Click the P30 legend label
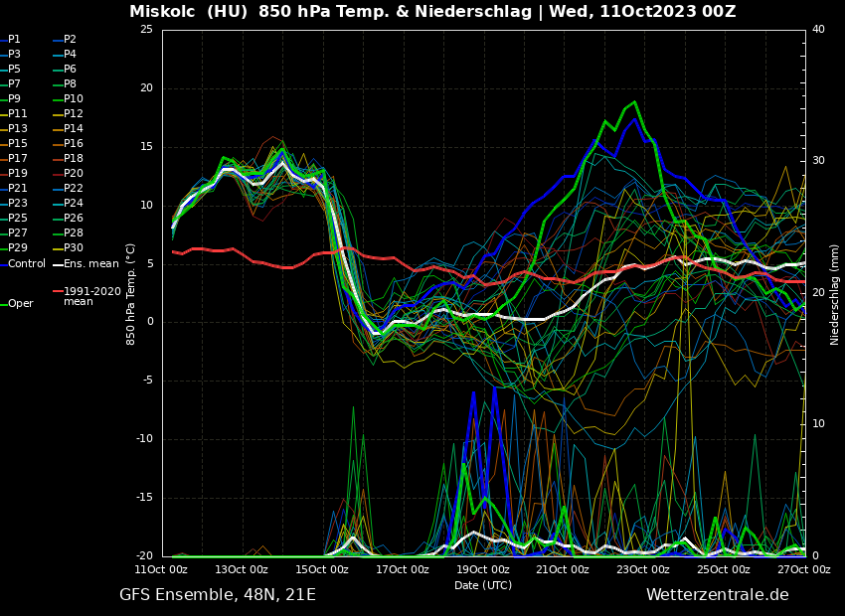Viewport: 845px width, 616px height. click(x=73, y=248)
